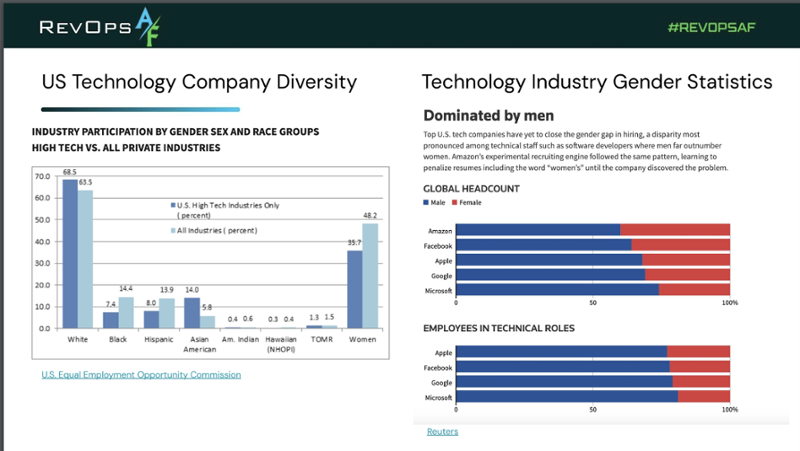Image resolution: width=800 pixels, height=451 pixels.
Task: Open the U.S. Equal Employment Opportunity Commission link
Action: pos(141,374)
